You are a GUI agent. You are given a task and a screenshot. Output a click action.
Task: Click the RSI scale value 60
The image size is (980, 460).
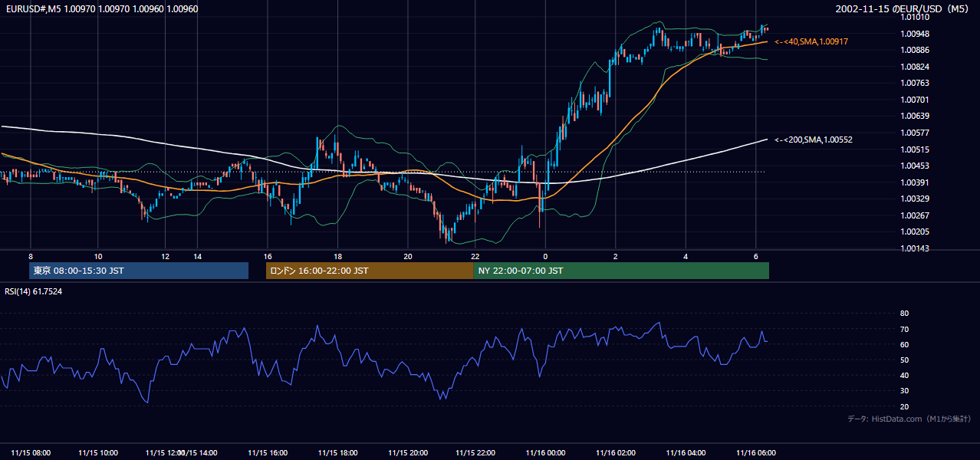905,344
